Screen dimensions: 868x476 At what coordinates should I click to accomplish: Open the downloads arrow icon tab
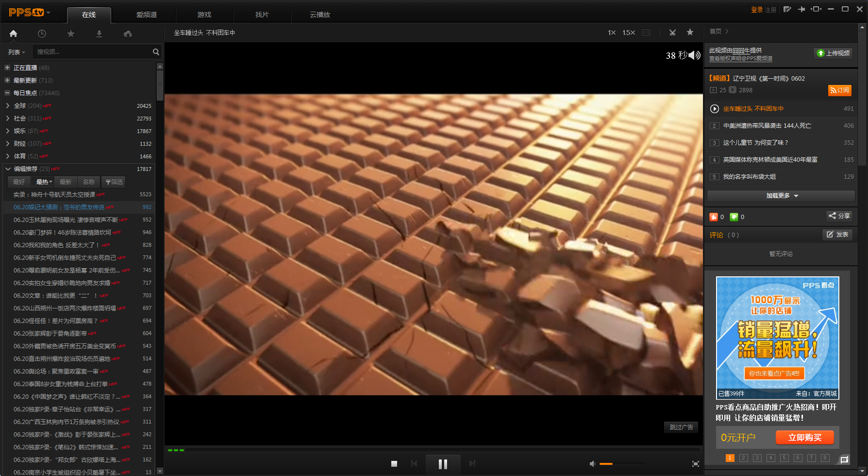click(99, 34)
